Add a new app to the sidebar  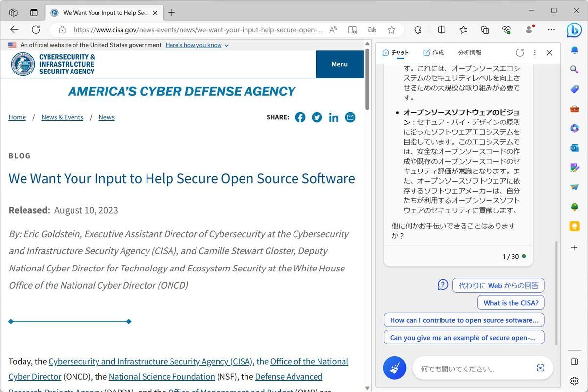tap(575, 248)
